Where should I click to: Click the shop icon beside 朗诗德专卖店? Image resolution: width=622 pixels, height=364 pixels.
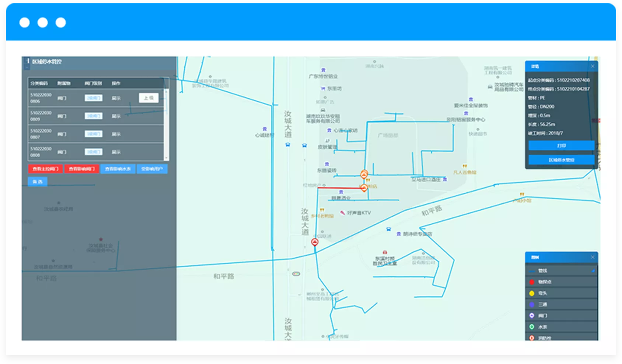[x=398, y=234]
